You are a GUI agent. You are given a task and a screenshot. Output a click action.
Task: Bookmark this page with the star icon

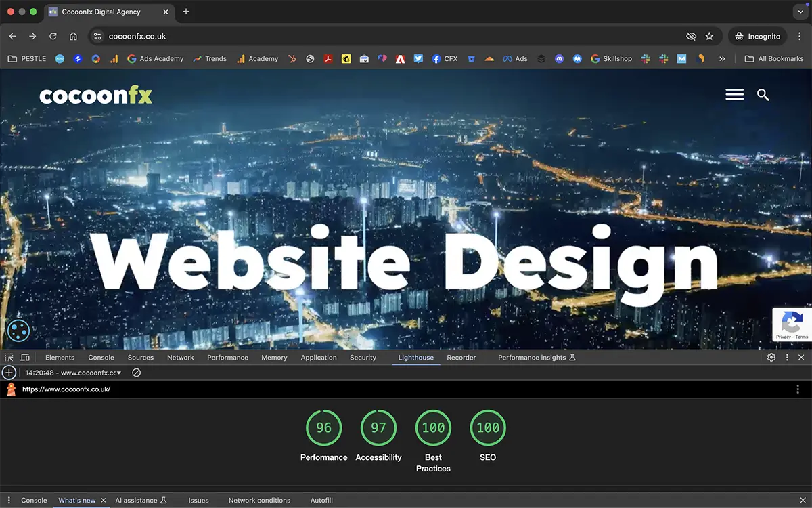click(x=709, y=37)
